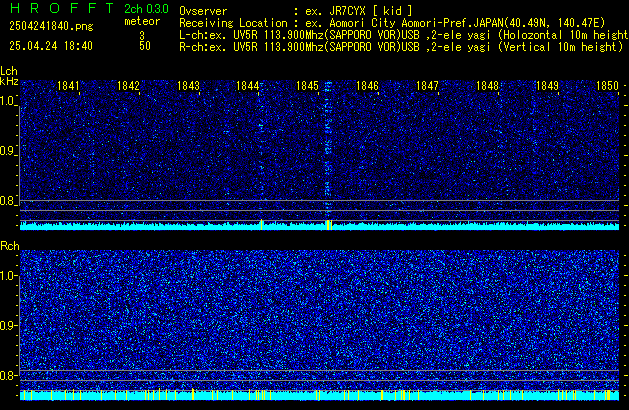Click the Rch 1.0 kHz axis label
Image resolution: width=629 pixels, height=410 pixels.
(8, 276)
